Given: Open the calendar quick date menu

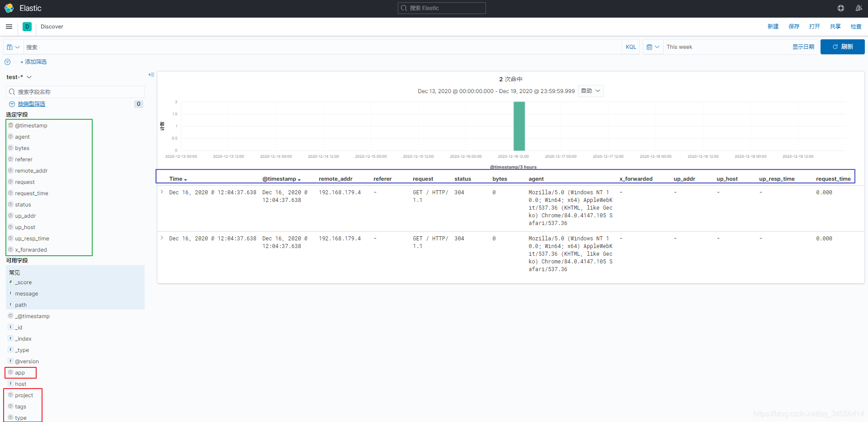Looking at the screenshot, I should tap(653, 47).
